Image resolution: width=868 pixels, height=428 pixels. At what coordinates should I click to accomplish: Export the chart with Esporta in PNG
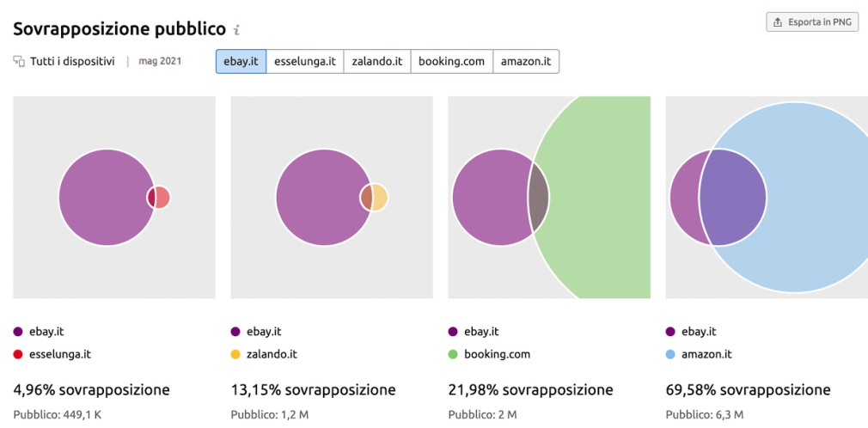click(813, 22)
